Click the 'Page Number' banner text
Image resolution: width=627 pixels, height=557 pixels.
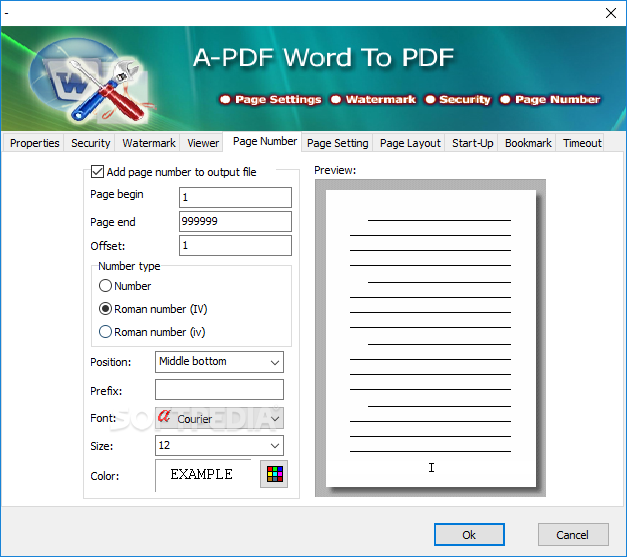[557, 99]
